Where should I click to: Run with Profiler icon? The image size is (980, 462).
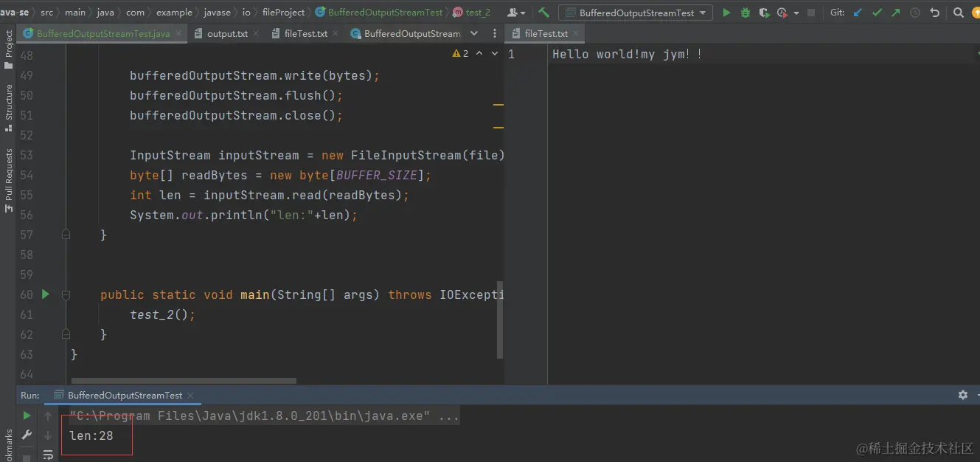(782, 13)
